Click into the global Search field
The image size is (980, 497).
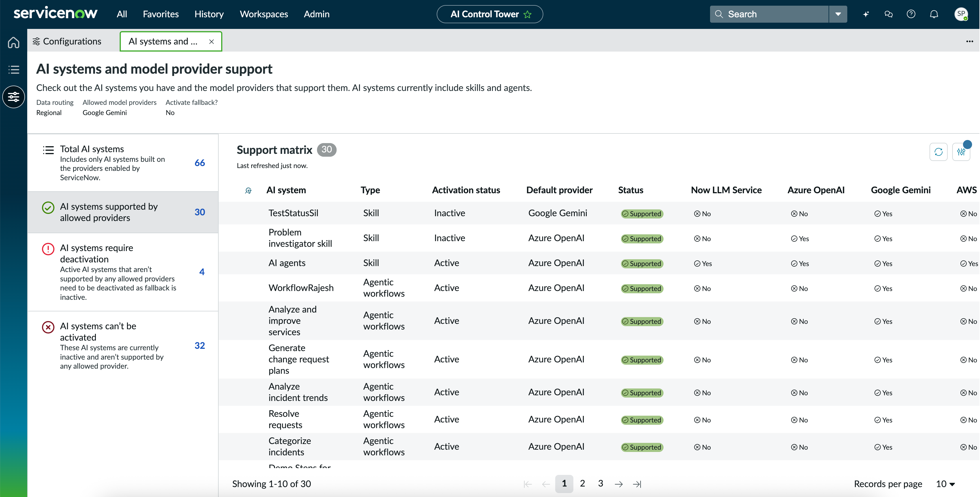point(769,14)
